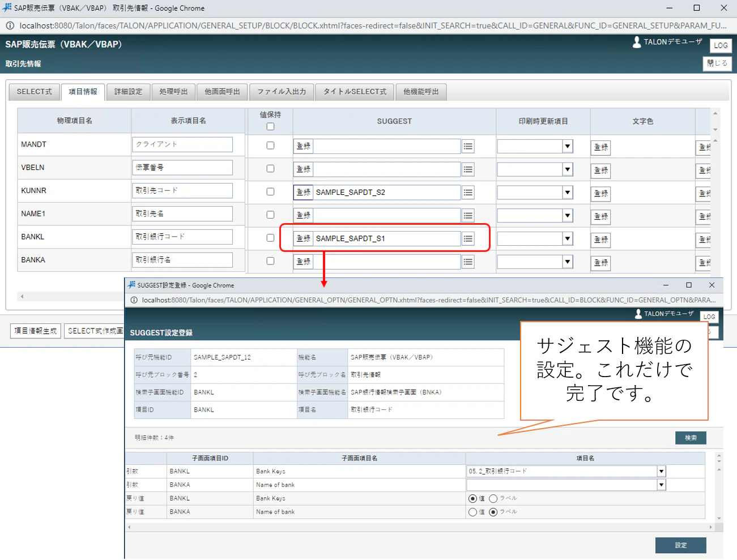Select the 他機能呼出 tab

[421, 92]
